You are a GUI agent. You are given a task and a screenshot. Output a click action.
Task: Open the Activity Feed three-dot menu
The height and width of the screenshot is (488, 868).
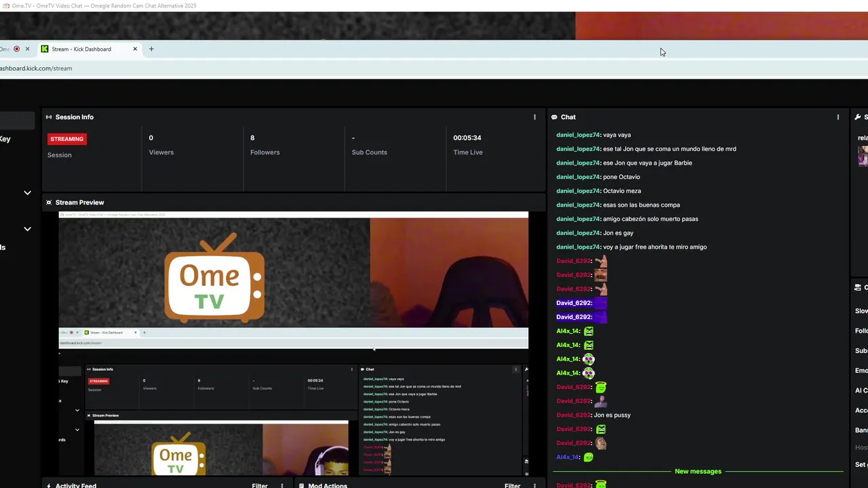coord(282,485)
